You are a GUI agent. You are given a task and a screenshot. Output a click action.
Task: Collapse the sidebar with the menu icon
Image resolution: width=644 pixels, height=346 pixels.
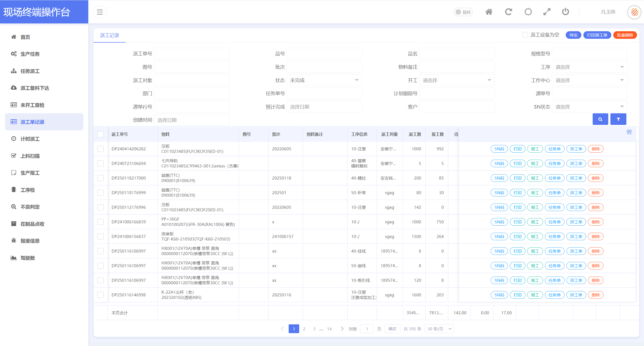(x=100, y=12)
